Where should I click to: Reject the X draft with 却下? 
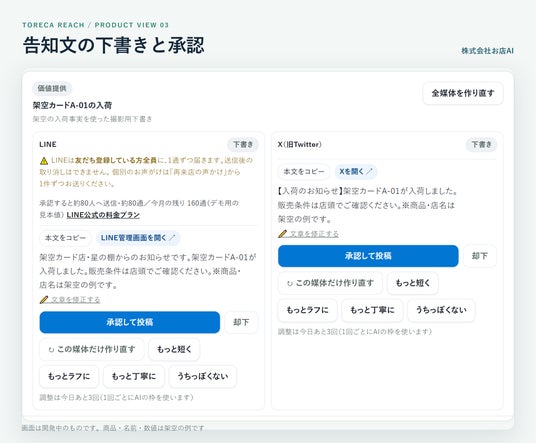tap(480, 256)
